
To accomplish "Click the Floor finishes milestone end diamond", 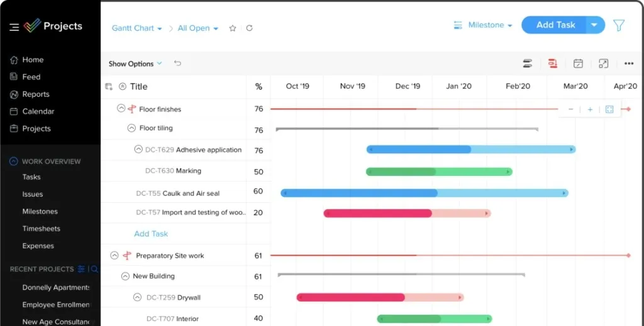I will point(628,109).
